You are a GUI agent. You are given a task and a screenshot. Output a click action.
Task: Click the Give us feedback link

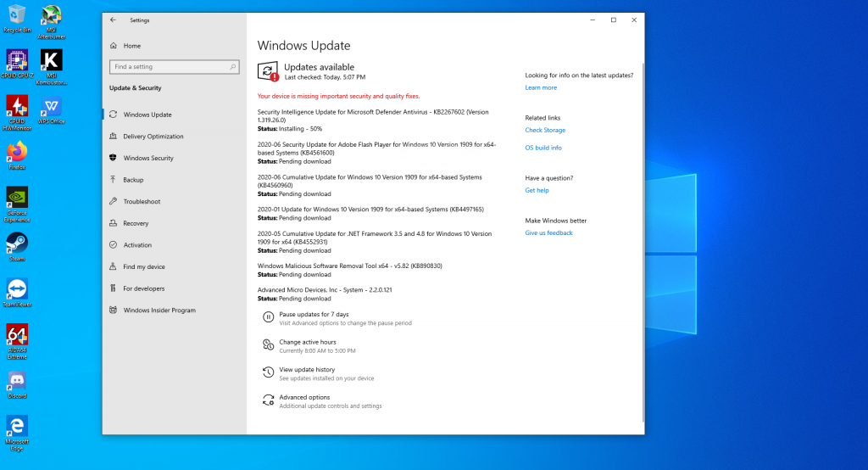point(548,233)
